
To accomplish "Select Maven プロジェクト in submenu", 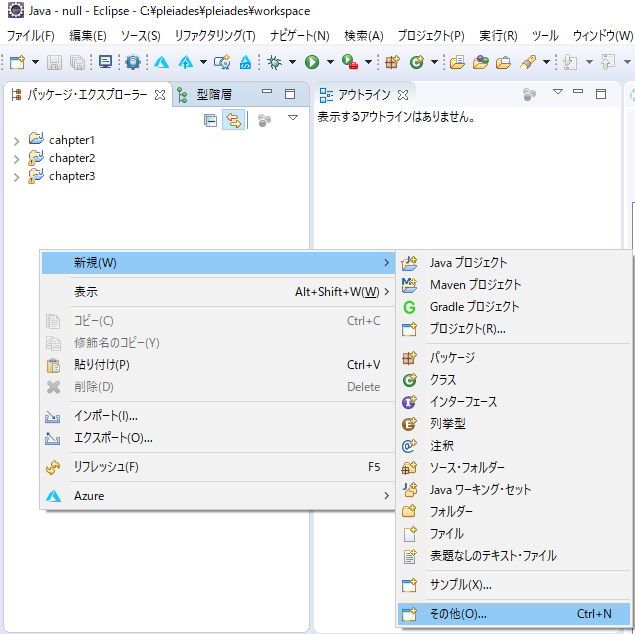I will coord(514,285).
